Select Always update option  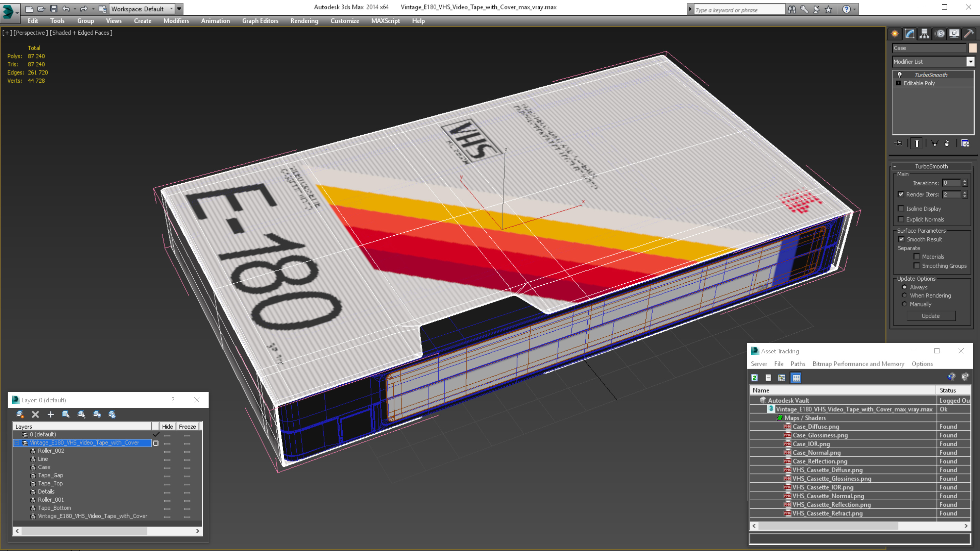coord(905,287)
